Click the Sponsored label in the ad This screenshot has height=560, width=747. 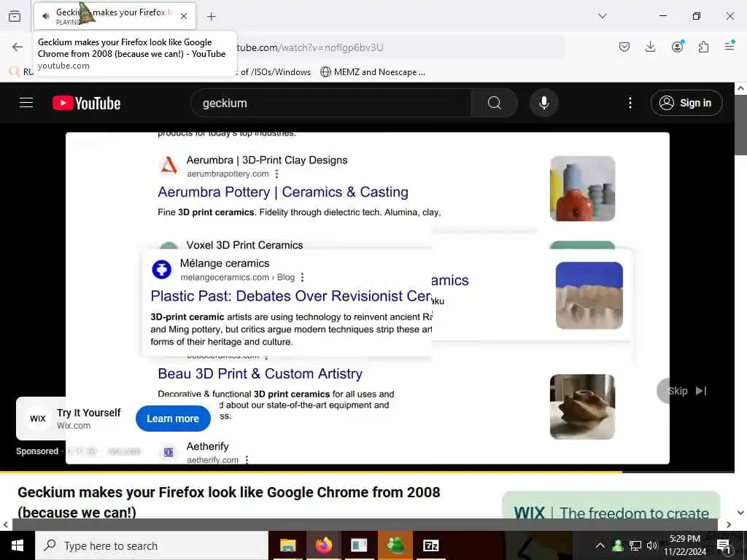coord(37,451)
